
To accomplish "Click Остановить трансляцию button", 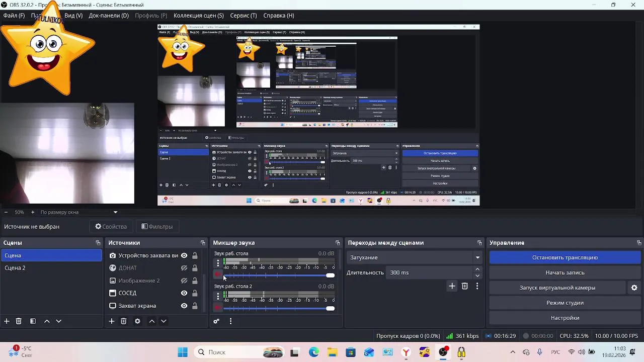I will (x=565, y=257).
